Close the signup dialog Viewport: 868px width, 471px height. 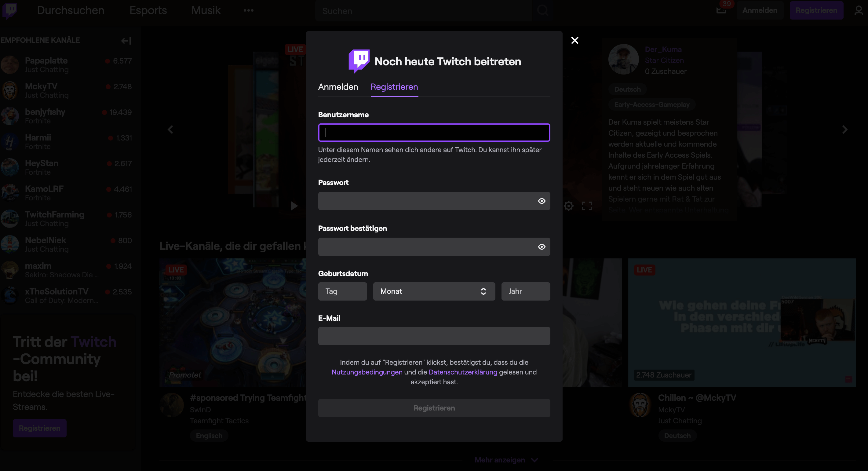tap(574, 40)
